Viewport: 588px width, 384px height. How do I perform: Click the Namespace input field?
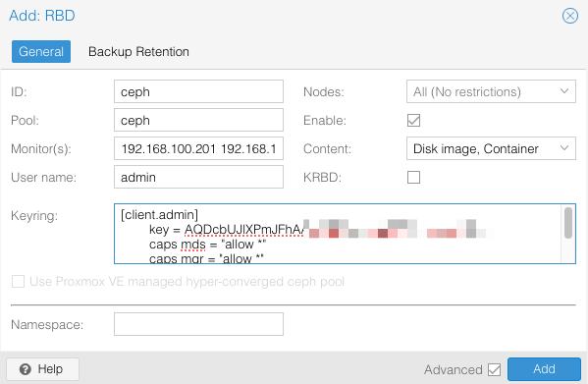tap(198, 324)
